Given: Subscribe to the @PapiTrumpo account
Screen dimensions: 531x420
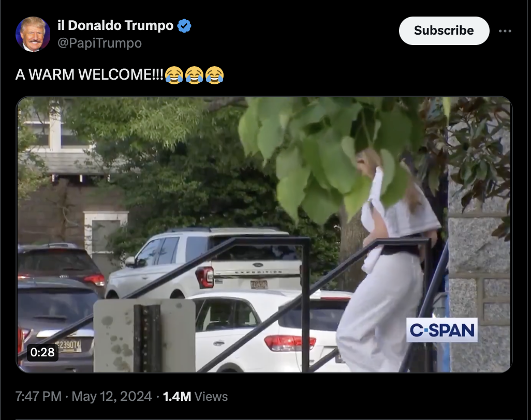Looking at the screenshot, I should [x=444, y=31].
